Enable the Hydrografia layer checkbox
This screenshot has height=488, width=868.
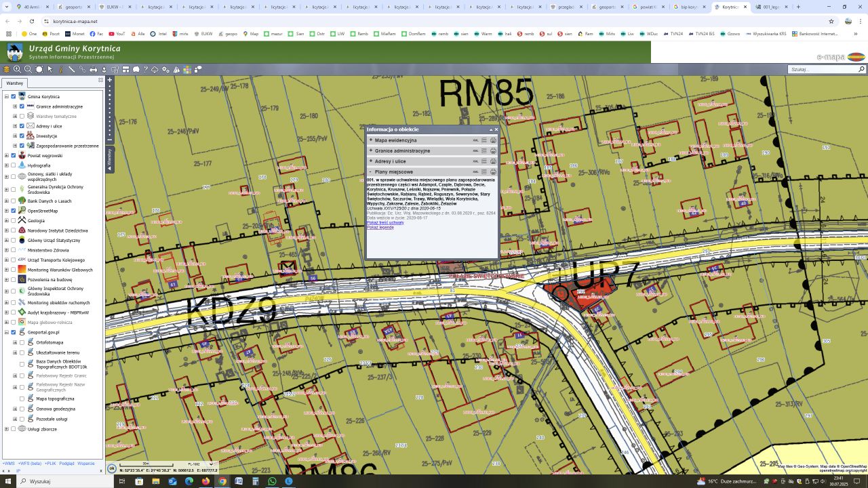pos(14,165)
